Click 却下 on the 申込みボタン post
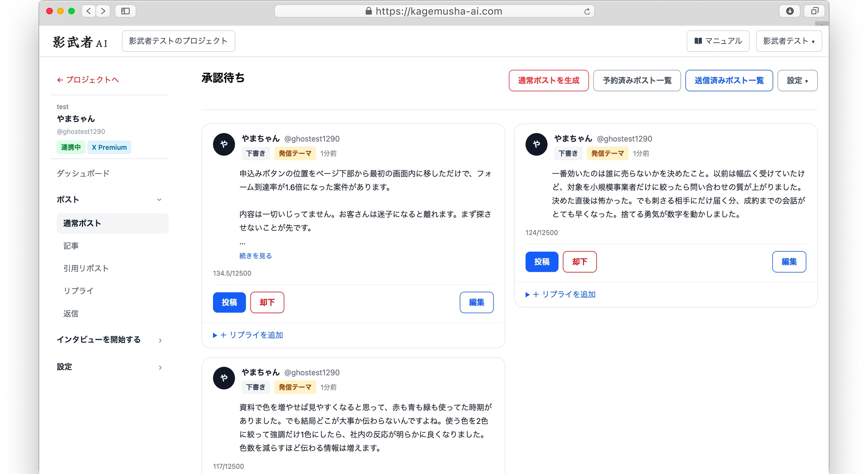The image size is (868, 474). 267,302
